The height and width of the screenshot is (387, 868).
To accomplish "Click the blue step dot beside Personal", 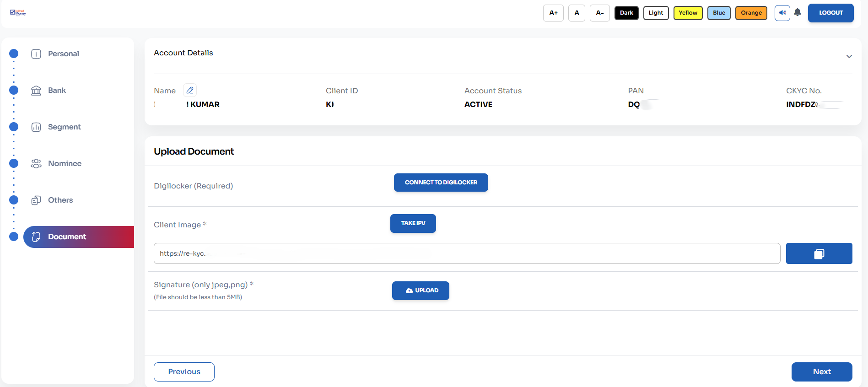I will pyautogui.click(x=14, y=54).
